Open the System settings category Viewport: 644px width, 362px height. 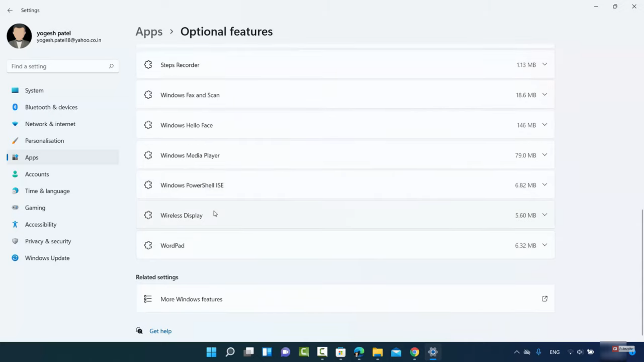(x=63, y=90)
